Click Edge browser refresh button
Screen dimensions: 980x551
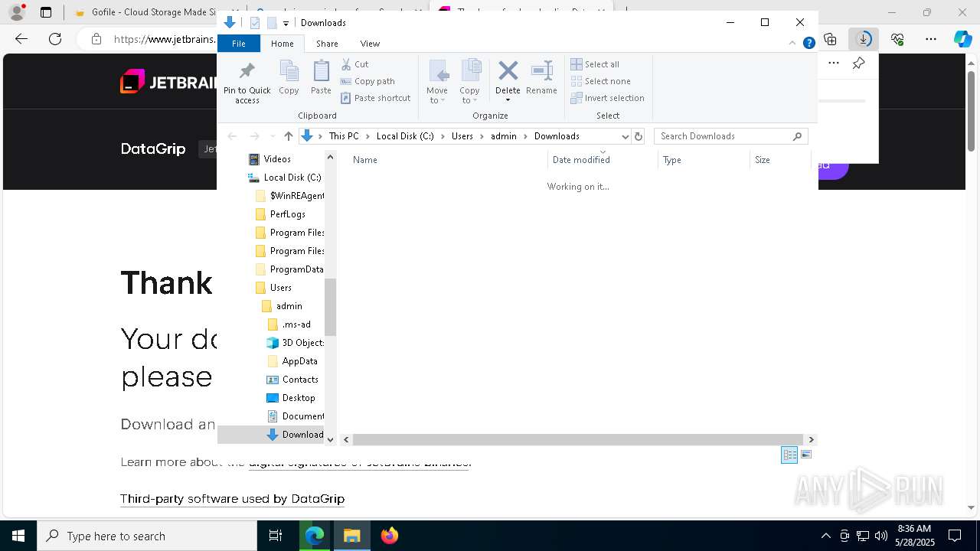[x=55, y=39]
